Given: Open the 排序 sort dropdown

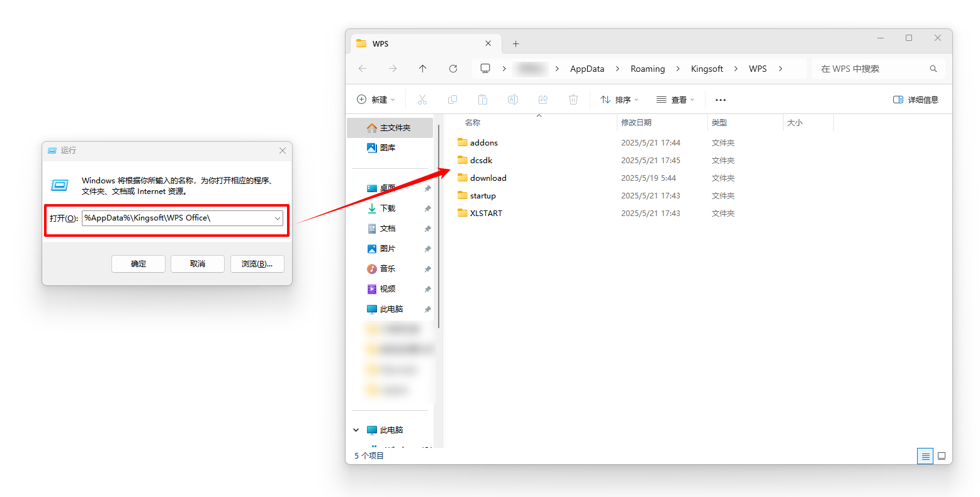Looking at the screenshot, I should [x=619, y=100].
